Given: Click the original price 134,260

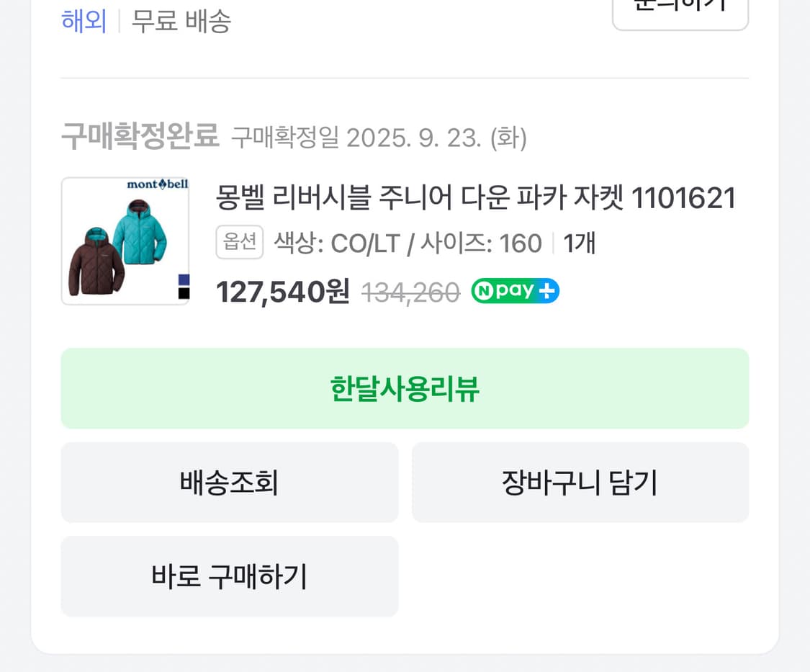Looking at the screenshot, I should 410,291.
